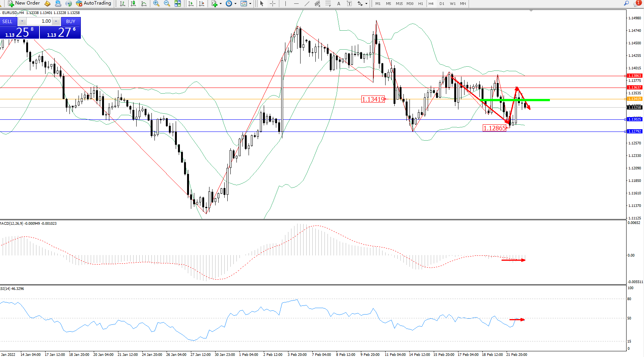Expand the chart templates dropdown arrow
This screenshot has width=644, height=357.
pyautogui.click(x=250, y=3)
